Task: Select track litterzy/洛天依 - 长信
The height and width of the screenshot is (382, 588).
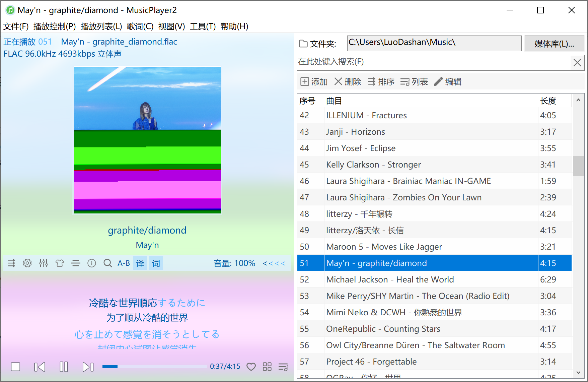Action: 434,230
